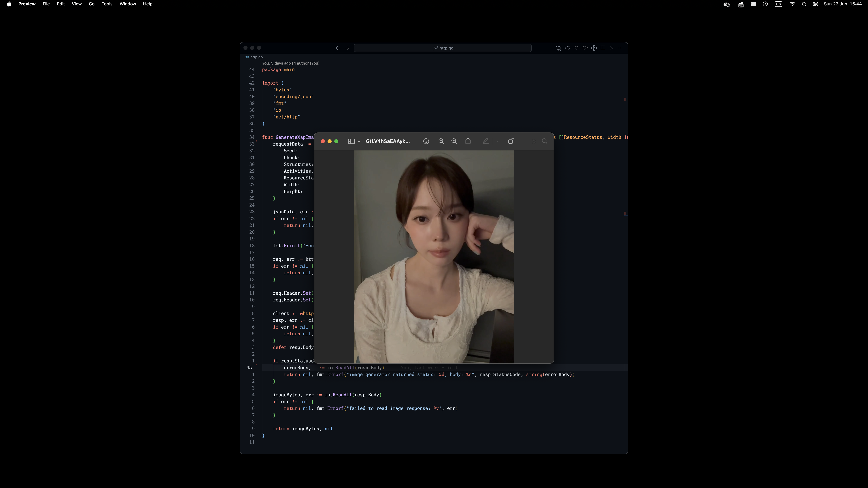Show the image inspector info icon

(426, 141)
